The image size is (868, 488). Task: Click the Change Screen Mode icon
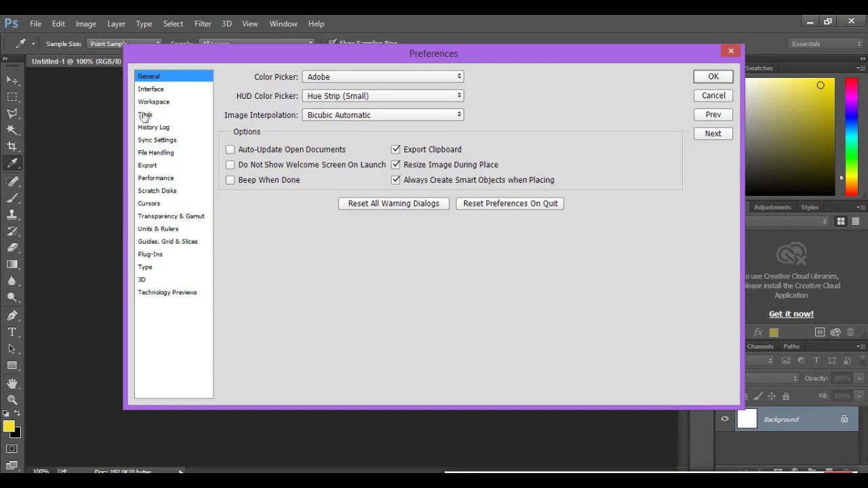(12, 465)
